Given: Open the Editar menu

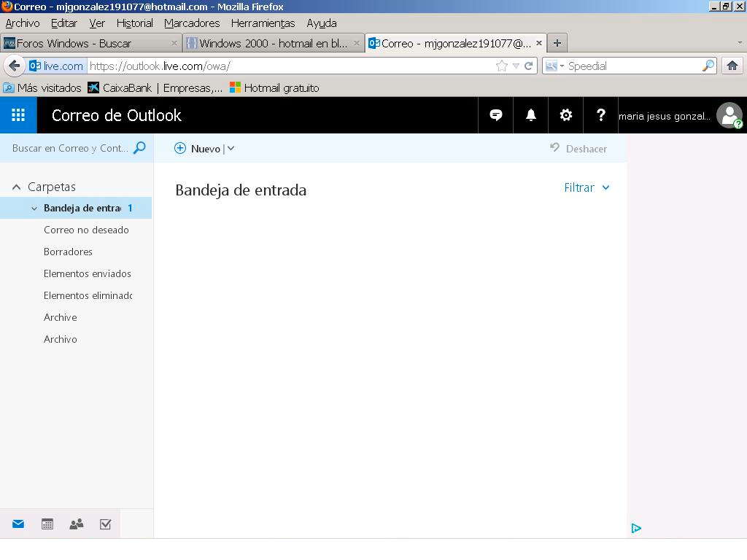Looking at the screenshot, I should (x=64, y=23).
